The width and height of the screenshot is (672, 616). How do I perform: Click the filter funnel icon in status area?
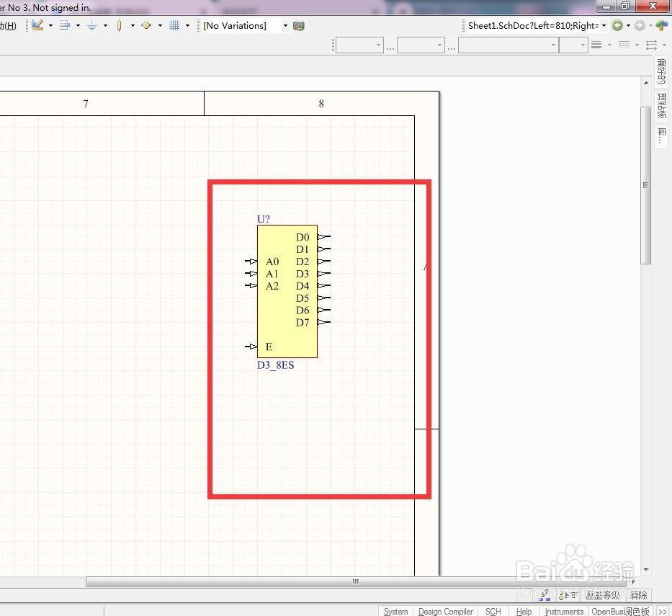pos(573,595)
